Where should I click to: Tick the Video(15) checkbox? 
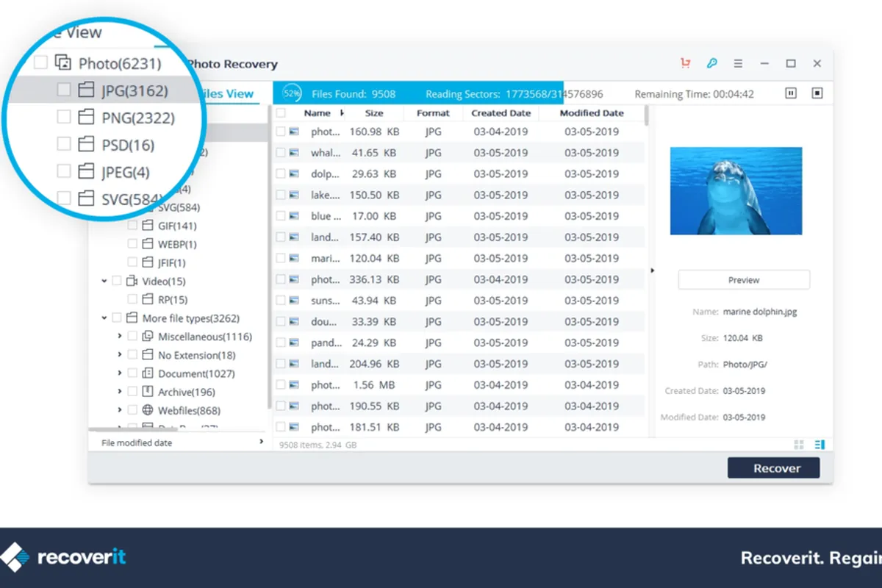pos(117,282)
